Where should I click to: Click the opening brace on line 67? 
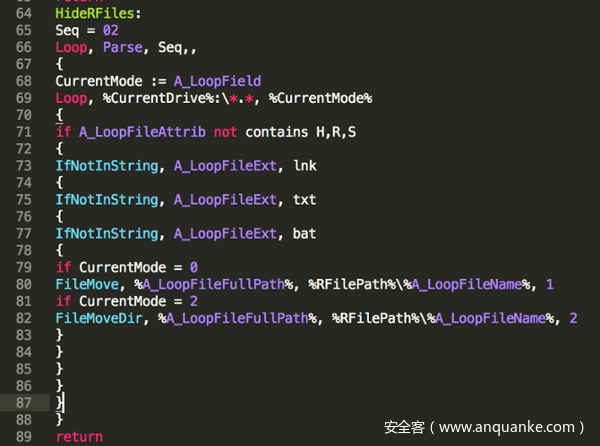pyautogui.click(x=60, y=64)
